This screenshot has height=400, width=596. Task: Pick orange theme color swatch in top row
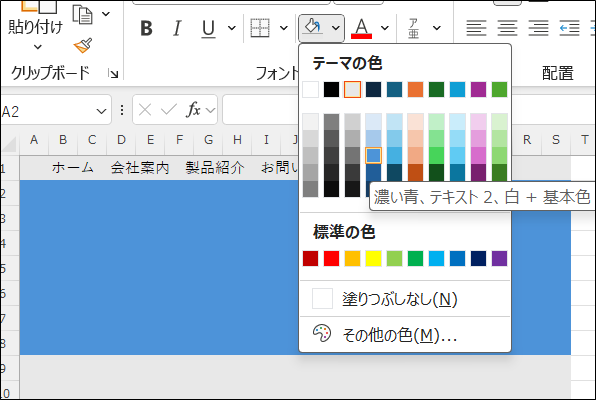415,90
